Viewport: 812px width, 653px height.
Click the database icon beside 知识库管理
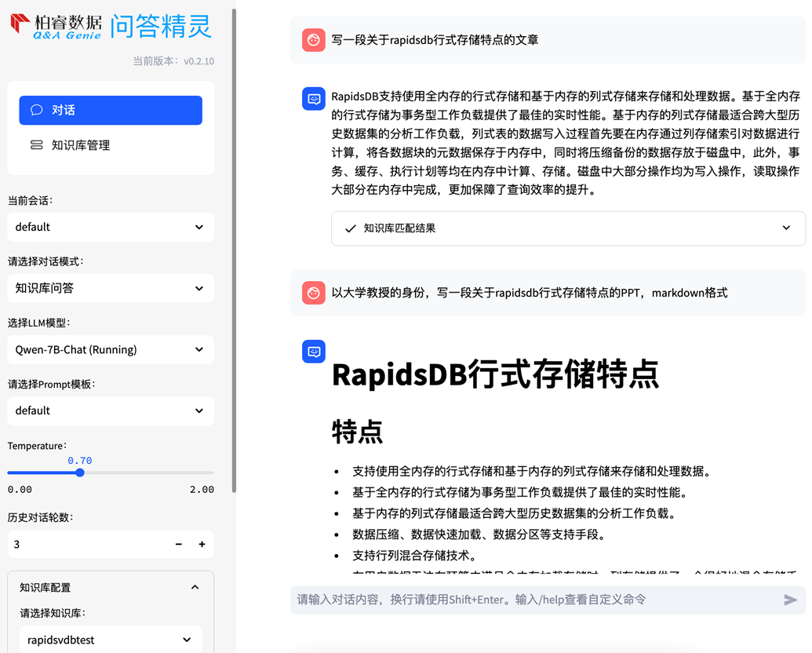36,145
